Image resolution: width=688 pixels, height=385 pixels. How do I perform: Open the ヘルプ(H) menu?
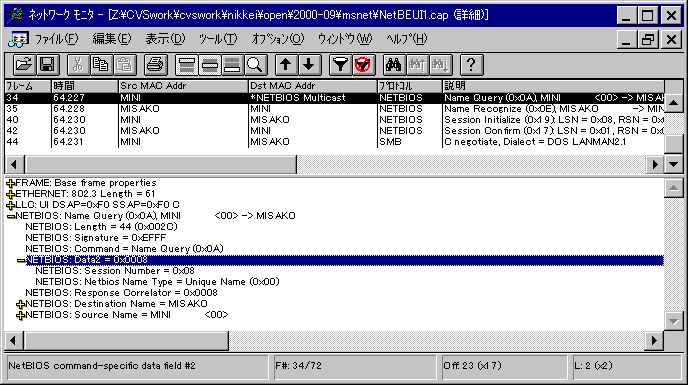(x=406, y=39)
